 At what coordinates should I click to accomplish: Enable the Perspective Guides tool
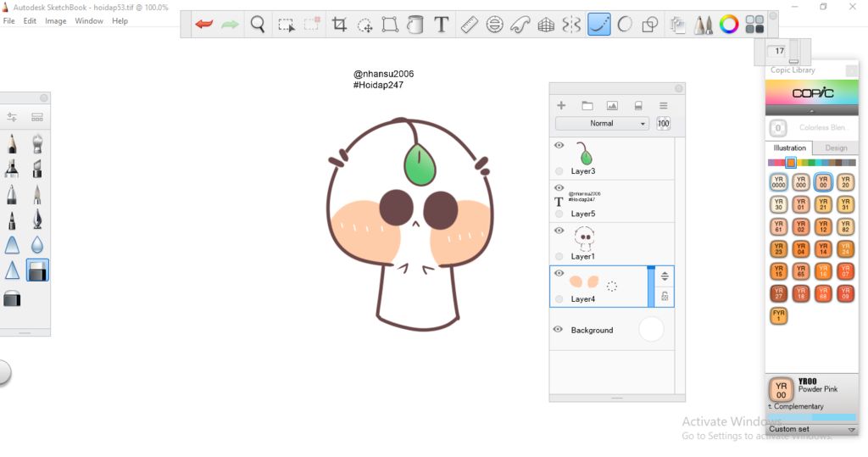pyautogui.click(x=546, y=25)
